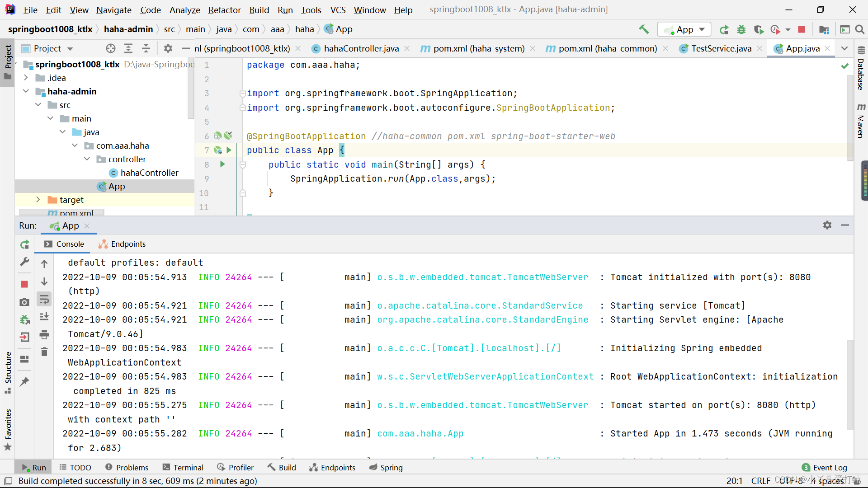
Task: Expand the .idea folder
Action: coord(26,78)
